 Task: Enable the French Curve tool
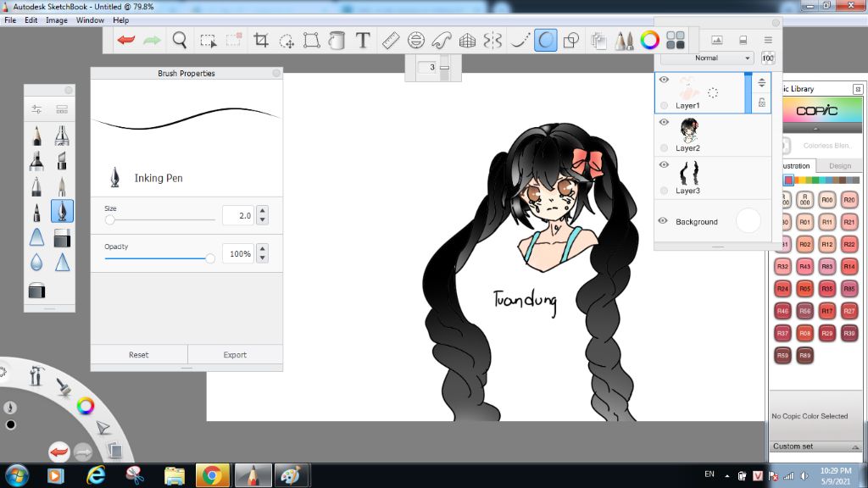click(442, 40)
